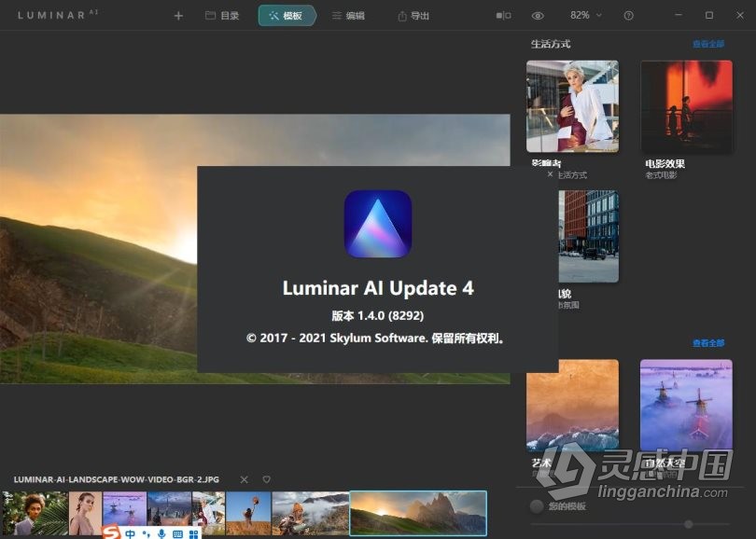Viewport: 756px width, 539px height.
Task: Open the 目录 catalog tab
Action: (x=222, y=16)
